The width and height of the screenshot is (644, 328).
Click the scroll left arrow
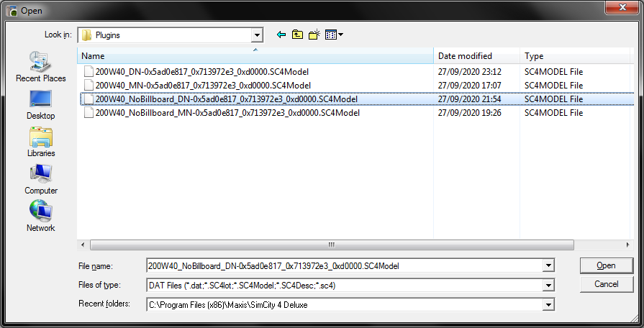click(83, 245)
